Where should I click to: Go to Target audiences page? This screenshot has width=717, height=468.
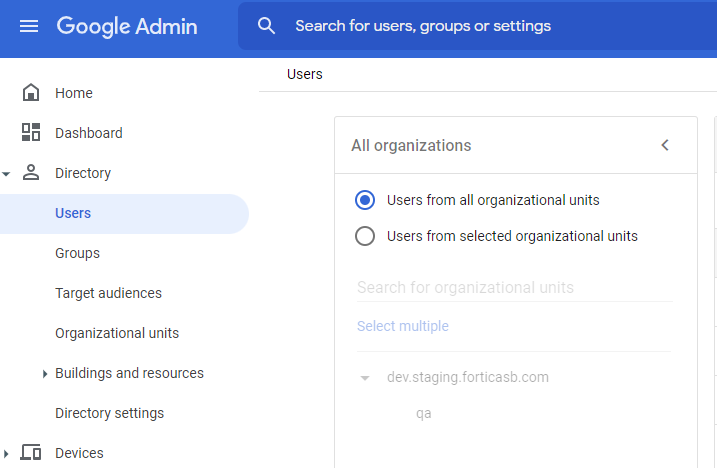108,293
